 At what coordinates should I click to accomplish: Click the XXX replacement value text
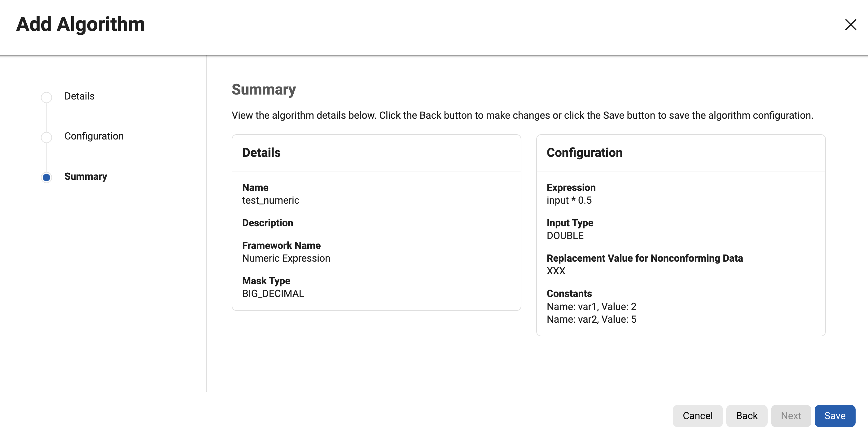pos(556,271)
